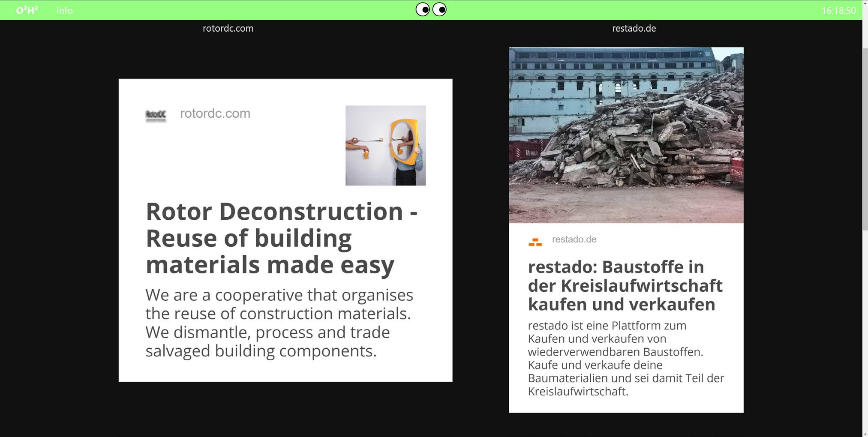Click the scrollbar down arrow at page bottom
868x437 pixels.
[x=865, y=434]
